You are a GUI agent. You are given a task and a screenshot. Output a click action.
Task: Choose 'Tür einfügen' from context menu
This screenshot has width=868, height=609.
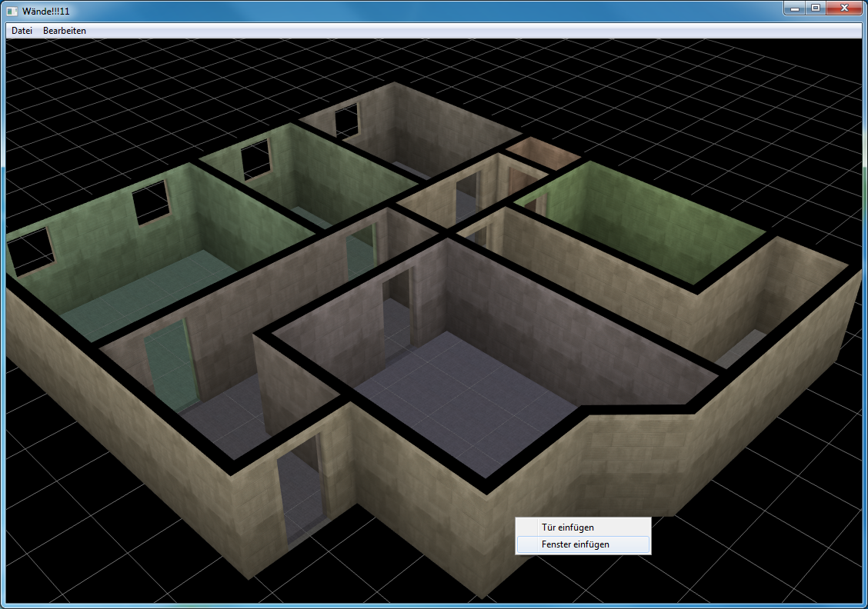(x=567, y=527)
